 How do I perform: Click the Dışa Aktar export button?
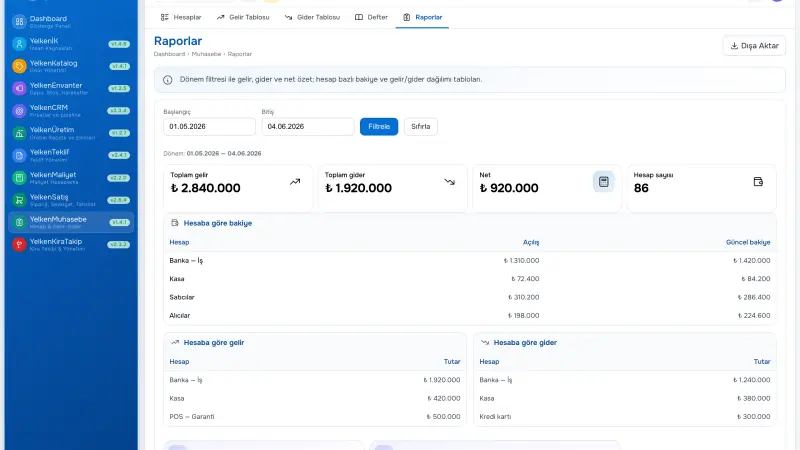pos(754,46)
